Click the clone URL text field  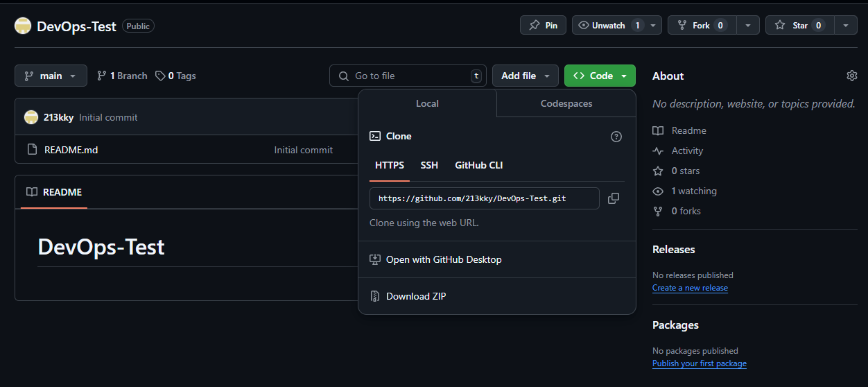tap(485, 198)
